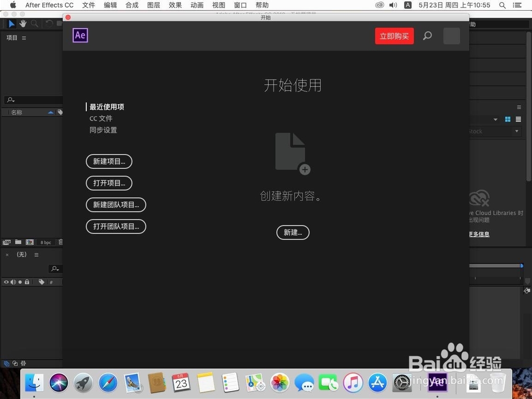This screenshot has height=399, width=532.
Task: Click the lock column switch
Action: point(27,281)
